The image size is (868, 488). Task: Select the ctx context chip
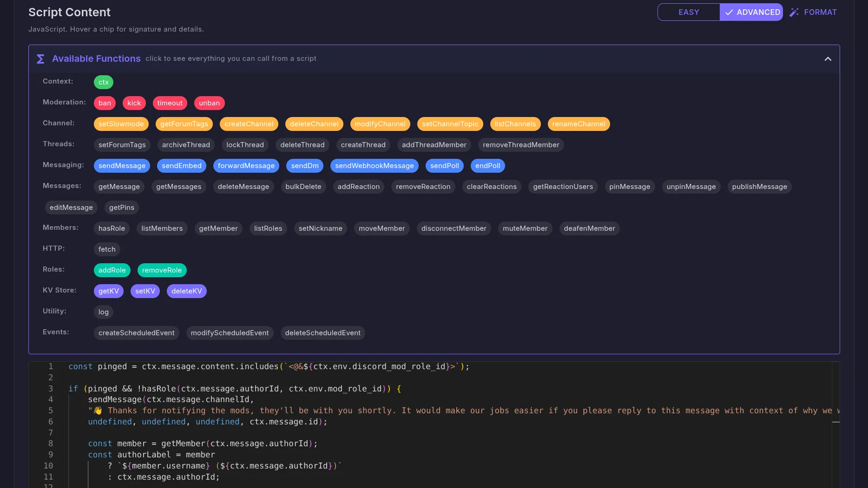pos(104,82)
